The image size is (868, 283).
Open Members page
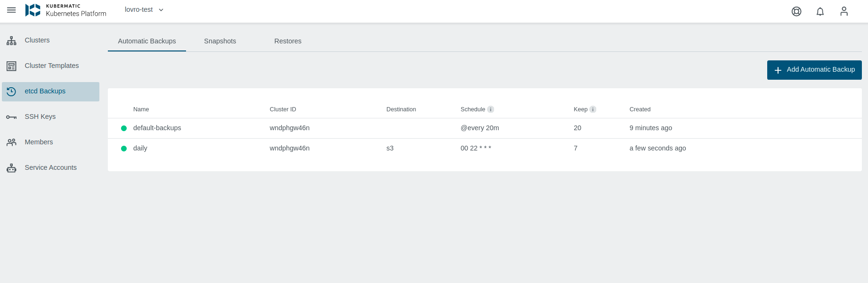click(39, 142)
